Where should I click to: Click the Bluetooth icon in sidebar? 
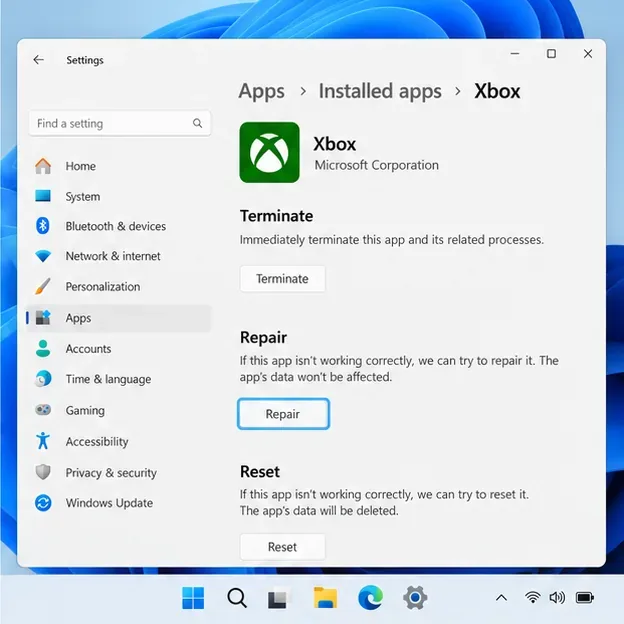tap(43, 226)
